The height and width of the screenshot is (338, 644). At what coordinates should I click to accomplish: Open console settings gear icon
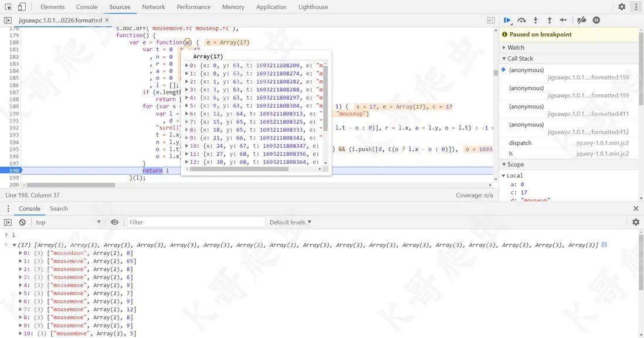point(636,223)
